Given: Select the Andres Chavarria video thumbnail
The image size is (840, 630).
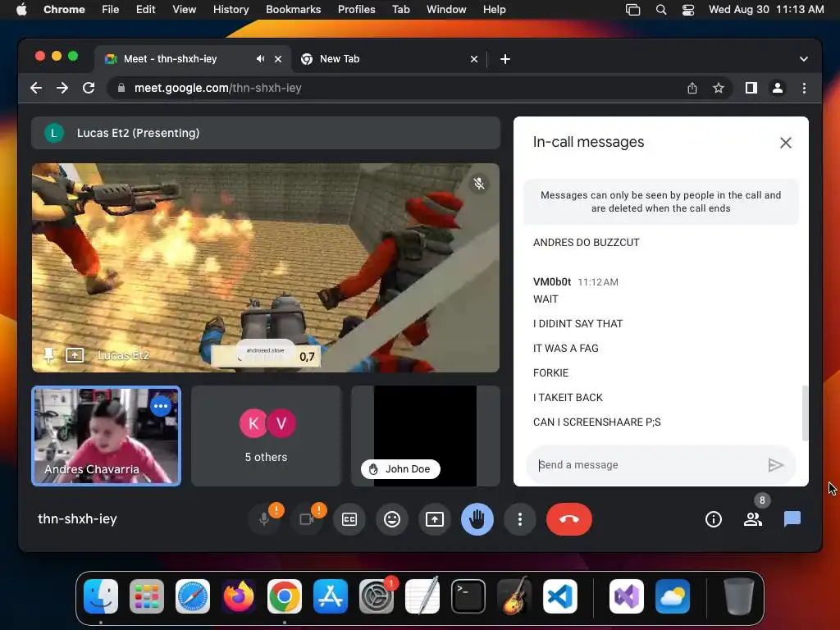Looking at the screenshot, I should (106, 436).
